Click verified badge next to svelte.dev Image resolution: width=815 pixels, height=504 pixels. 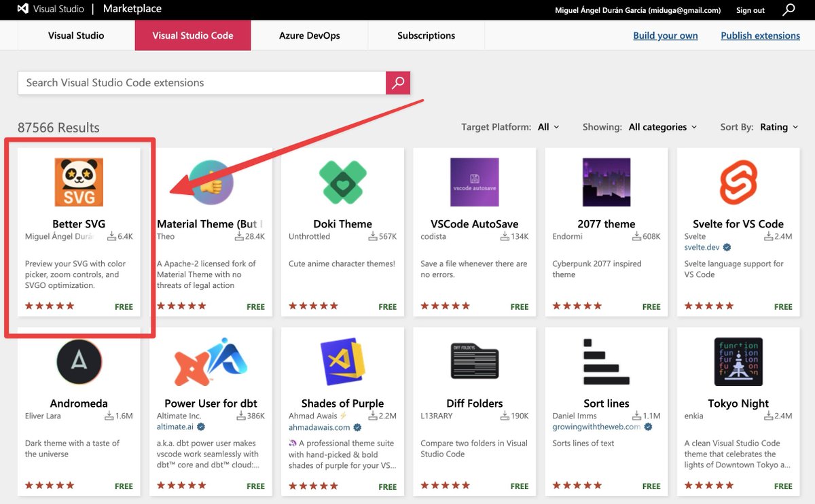pyautogui.click(x=727, y=247)
